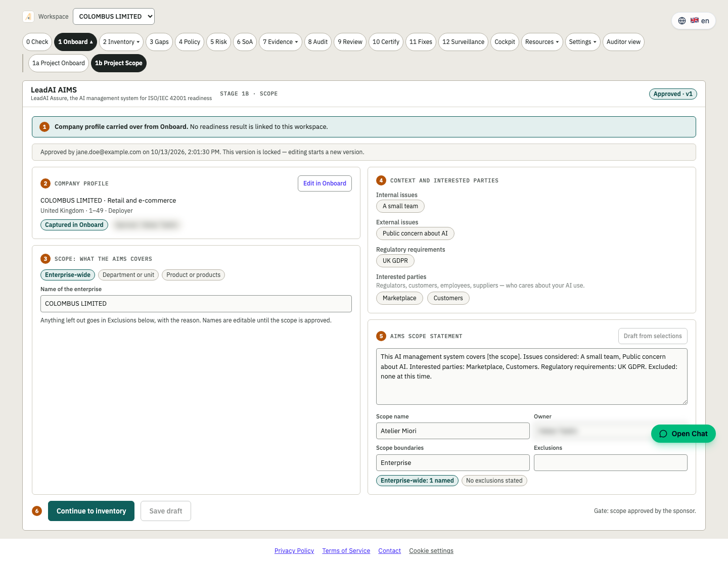Image resolution: width=728 pixels, height=563 pixels.
Task: Open the Cockpit tab
Action: tap(505, 42)
